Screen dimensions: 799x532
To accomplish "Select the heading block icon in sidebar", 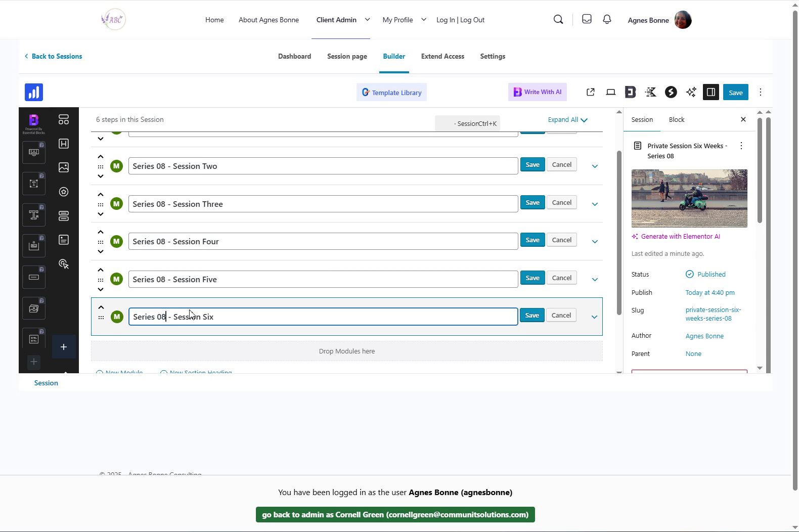I will click(x=64, y=144).
